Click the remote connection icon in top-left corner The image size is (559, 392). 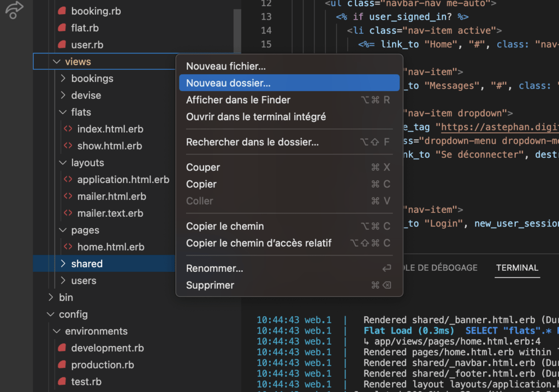coord(14,11)
